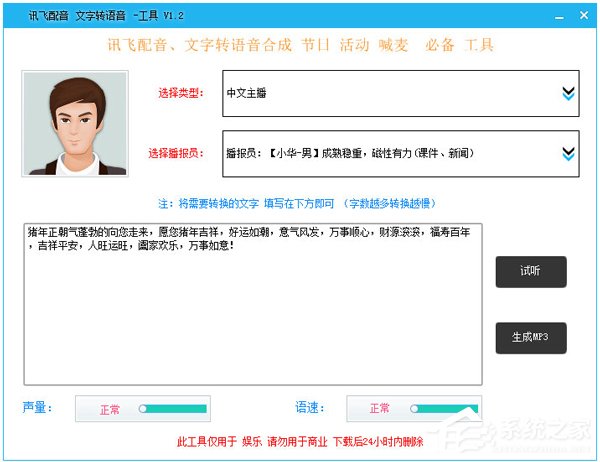The image size is (600, 462).
Task: Click the 正常 value beside the volume slider
Action: click(x=110, y=410)
